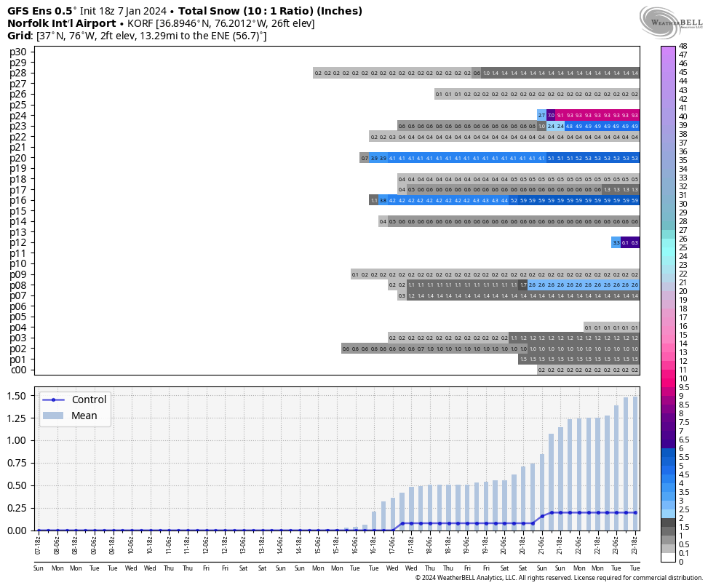Click ensemble member label p20
Image resolution: width=716 pixels, height=588 pixels.
coord(18,158)
